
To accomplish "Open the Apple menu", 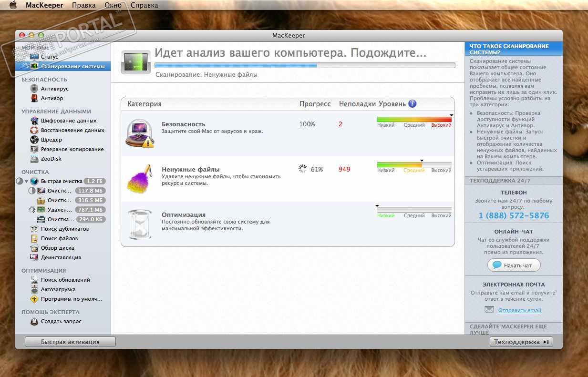I will [13, 5].
